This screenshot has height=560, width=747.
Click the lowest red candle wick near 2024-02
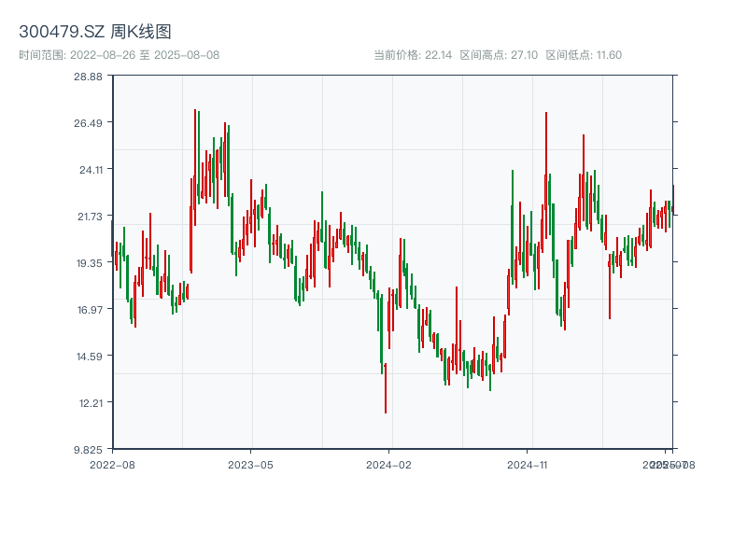click(386, 388)
